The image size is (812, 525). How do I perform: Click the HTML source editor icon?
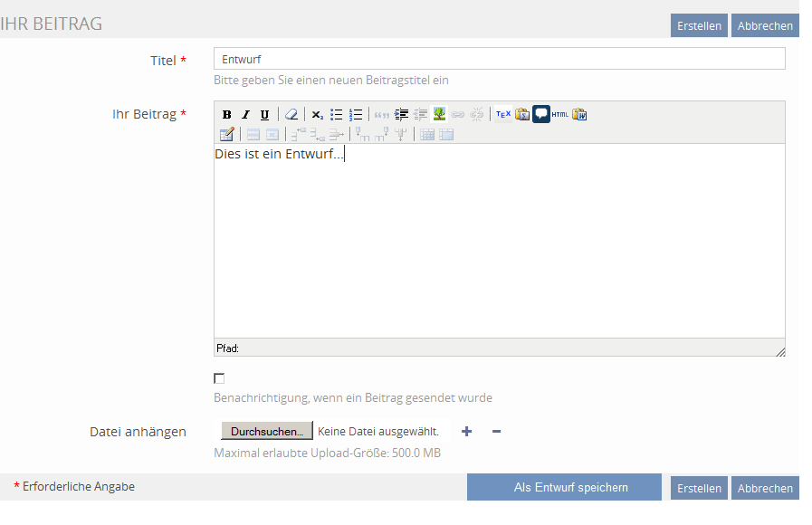tap(560, 115)
